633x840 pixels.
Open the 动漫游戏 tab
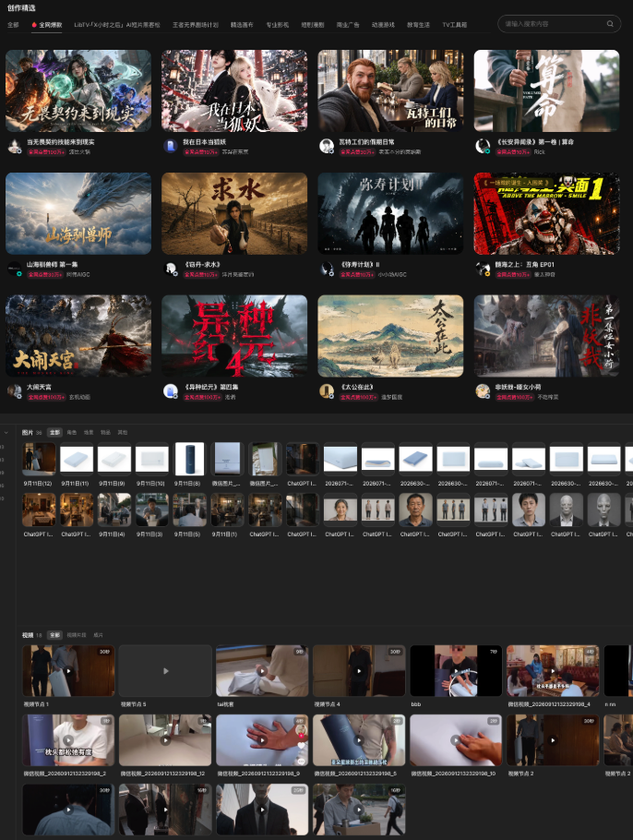tap(383, 25)
